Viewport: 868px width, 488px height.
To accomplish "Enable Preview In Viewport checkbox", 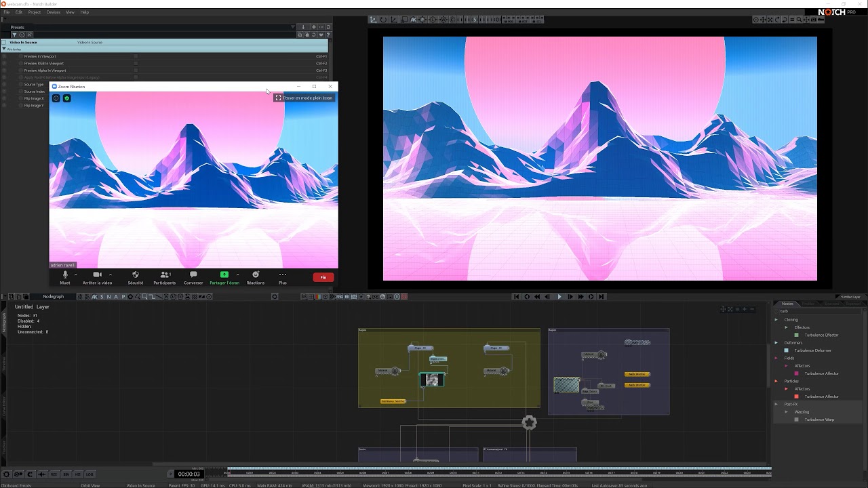I will pyautogui.click(x=136, y=56).
